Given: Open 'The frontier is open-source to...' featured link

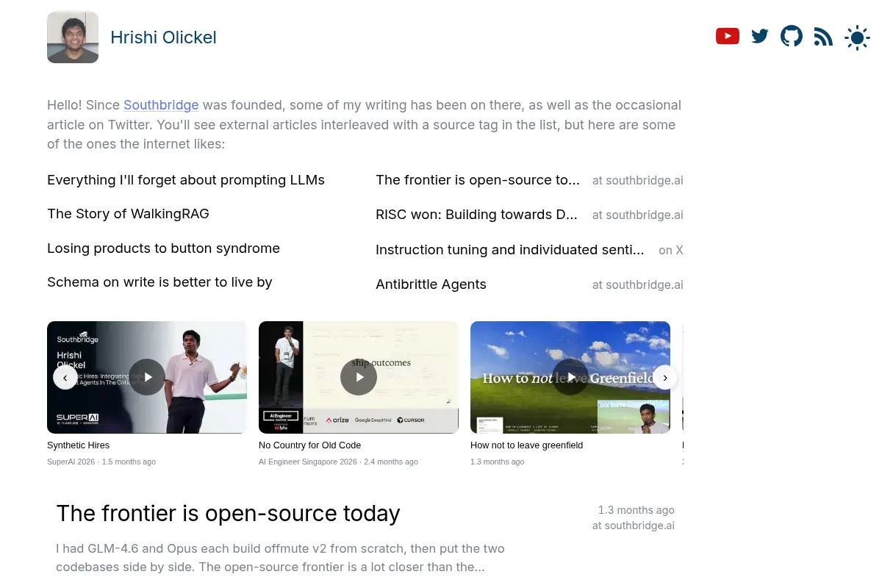Looking at the screenshot, I should tap(478, 180).
